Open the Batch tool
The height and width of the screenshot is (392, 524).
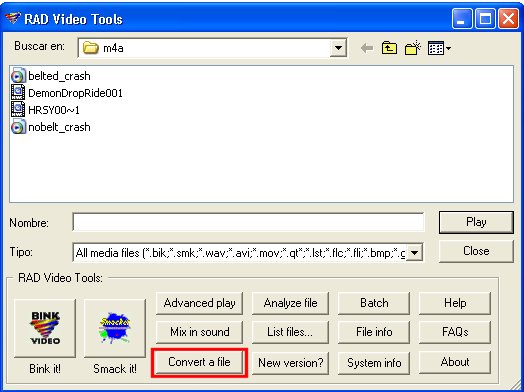pyautogui.click(x=374, y=303)
